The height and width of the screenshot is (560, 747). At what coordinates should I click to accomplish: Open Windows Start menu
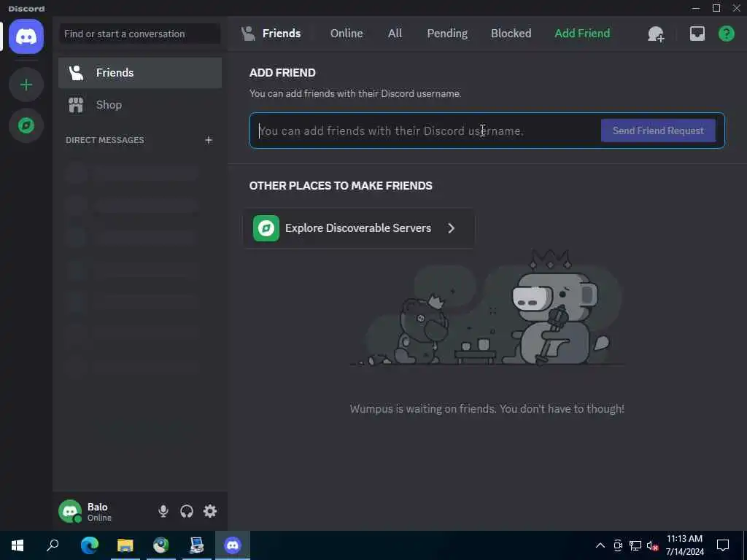tap(18, 545)
